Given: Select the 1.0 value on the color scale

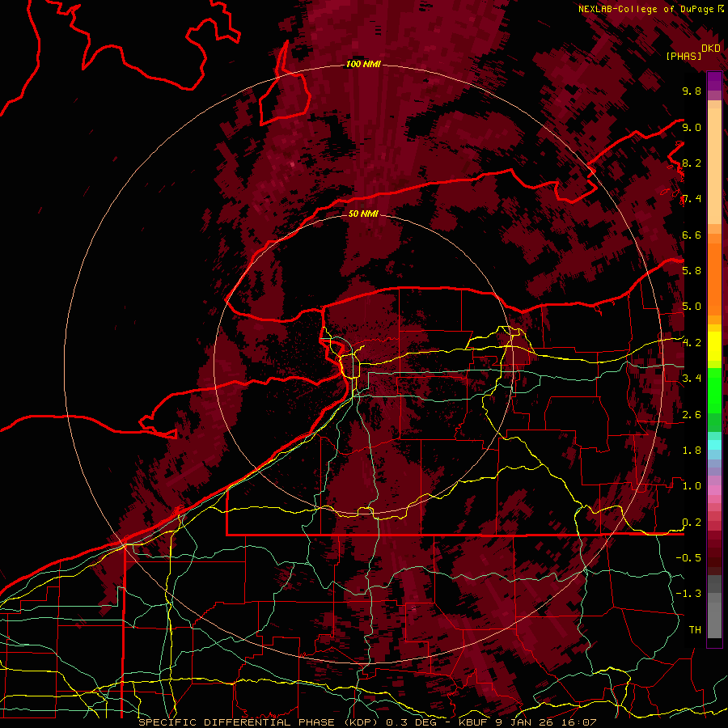Looking at the screenshot, I should pyautogui.click(x=692, y=485).
